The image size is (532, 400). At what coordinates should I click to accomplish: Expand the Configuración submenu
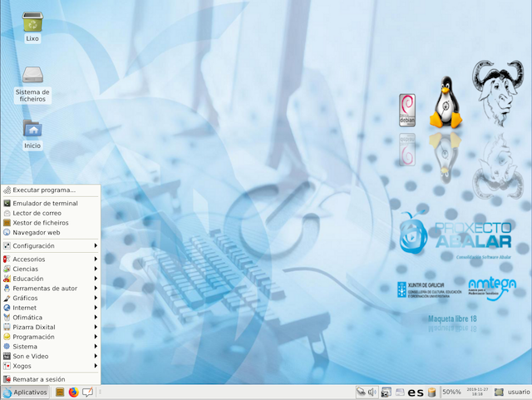click(x=50, y=246)
